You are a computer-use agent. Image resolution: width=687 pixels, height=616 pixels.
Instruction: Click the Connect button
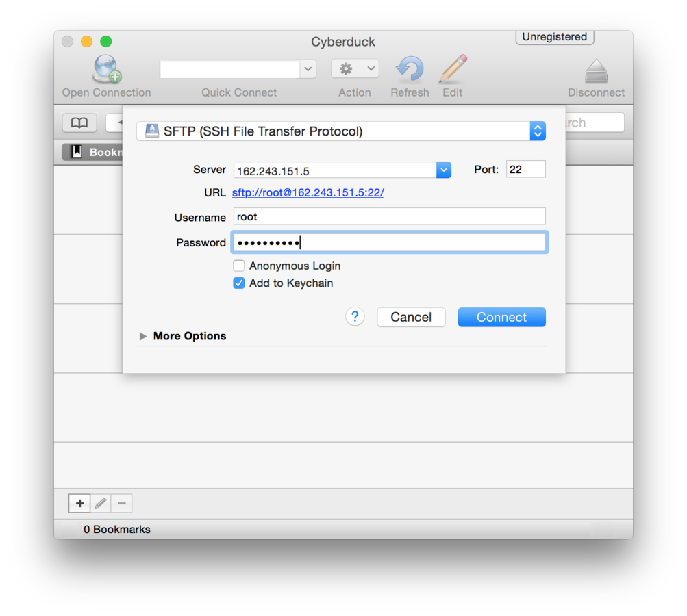click(501, 317)
